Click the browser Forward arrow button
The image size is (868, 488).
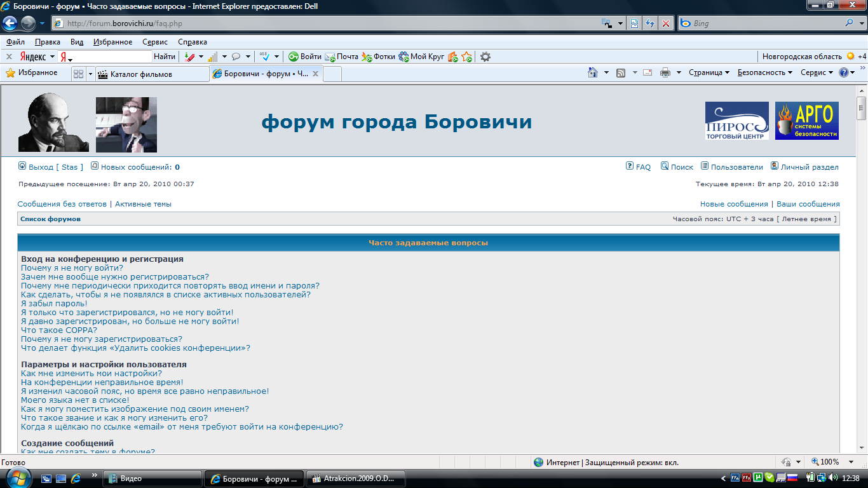point(28,24)
